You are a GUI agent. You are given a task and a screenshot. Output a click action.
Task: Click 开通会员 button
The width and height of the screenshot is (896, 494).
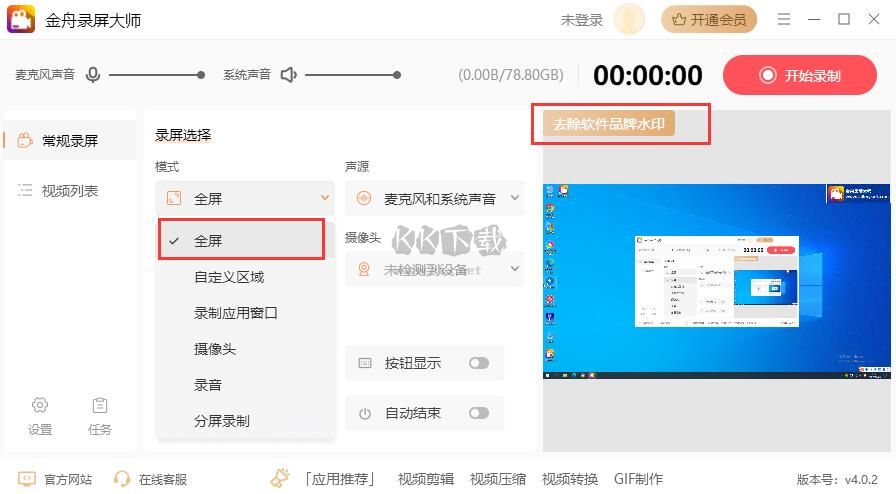click(x=709, y=19)
